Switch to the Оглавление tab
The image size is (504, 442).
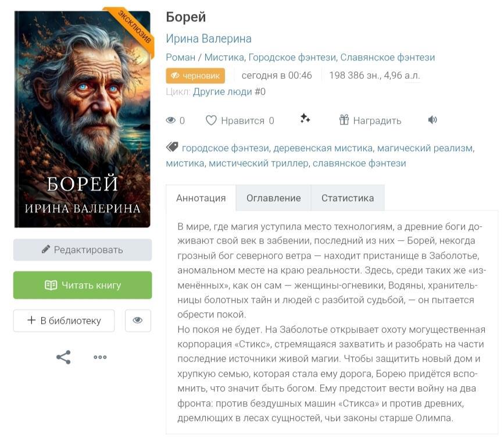click(273, 198)
